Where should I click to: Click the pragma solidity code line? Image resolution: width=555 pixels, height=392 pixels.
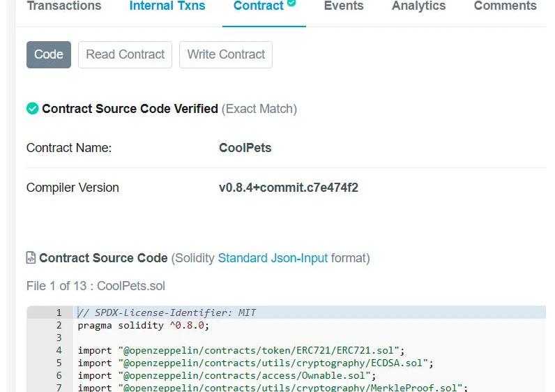coord(143,325)
